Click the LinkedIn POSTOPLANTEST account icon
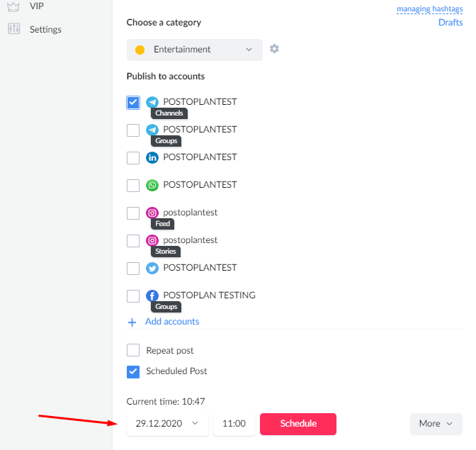The image size is (476, 450). point(152,157)
